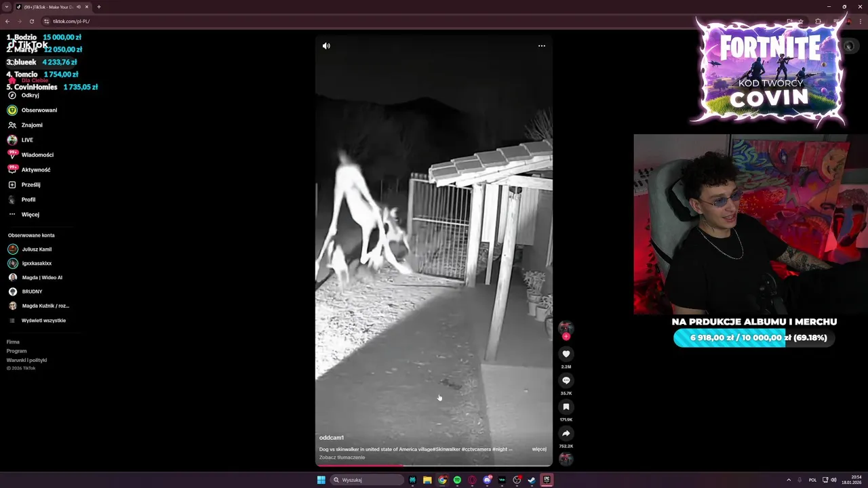Open the LIVE sidebar item
The height and width of the screenshot is (488, 868).
[20, 140]
